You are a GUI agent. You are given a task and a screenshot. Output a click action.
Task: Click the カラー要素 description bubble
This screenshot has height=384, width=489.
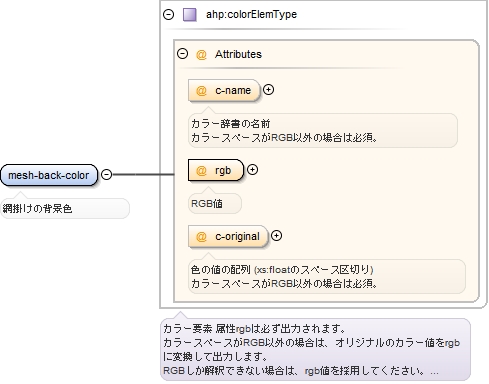315,349
